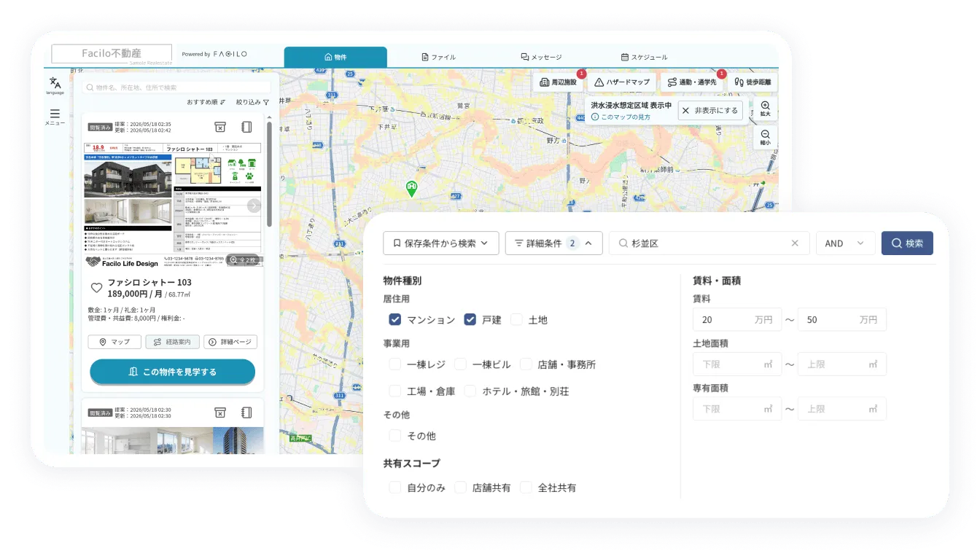Check the 自分のみ share scope

point(395,487)
